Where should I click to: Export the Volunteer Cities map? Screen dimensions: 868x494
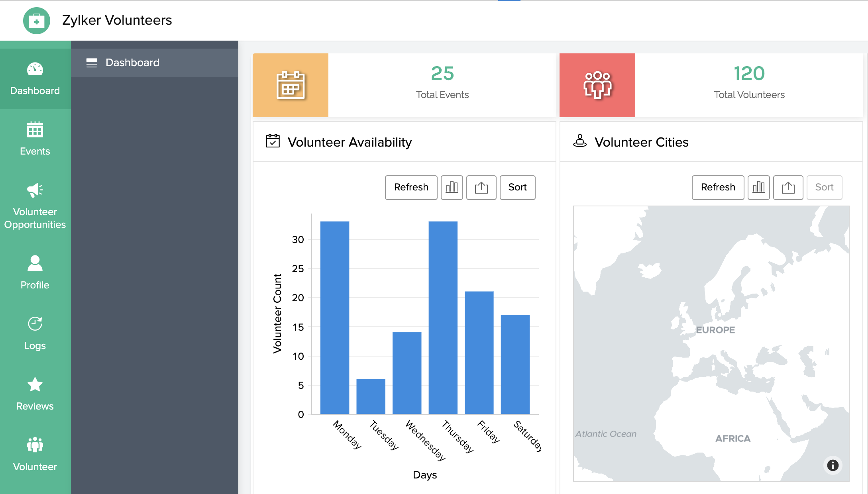point(788,187)
